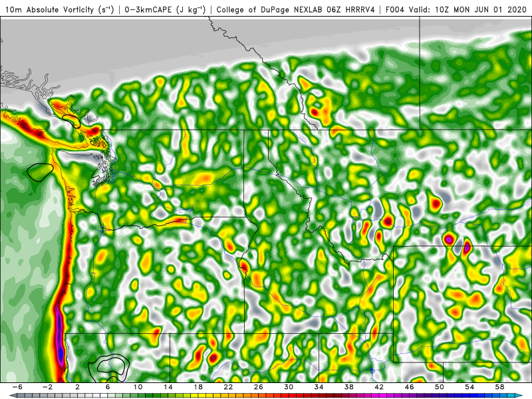Click the '0-3kmCAPE (J kg⁻¹)' title text
This screenshot has width=532, height=399.
[x=165, y=10]
